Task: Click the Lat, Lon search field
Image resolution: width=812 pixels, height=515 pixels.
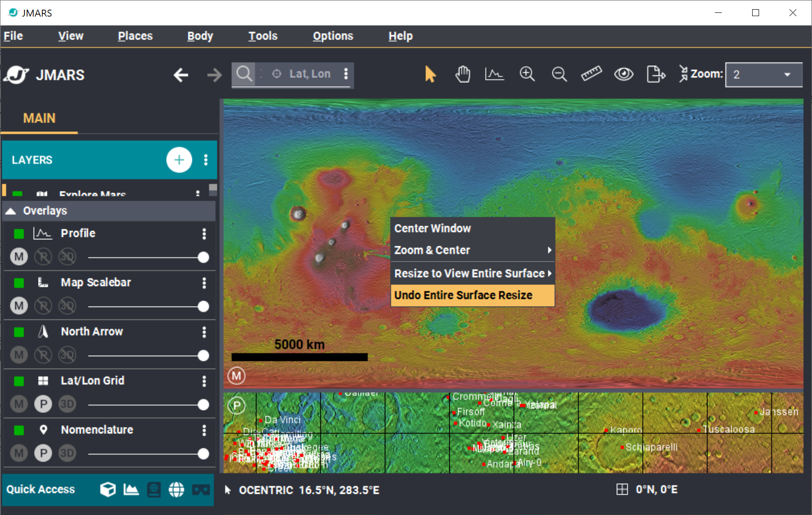Action: point(309,74)
